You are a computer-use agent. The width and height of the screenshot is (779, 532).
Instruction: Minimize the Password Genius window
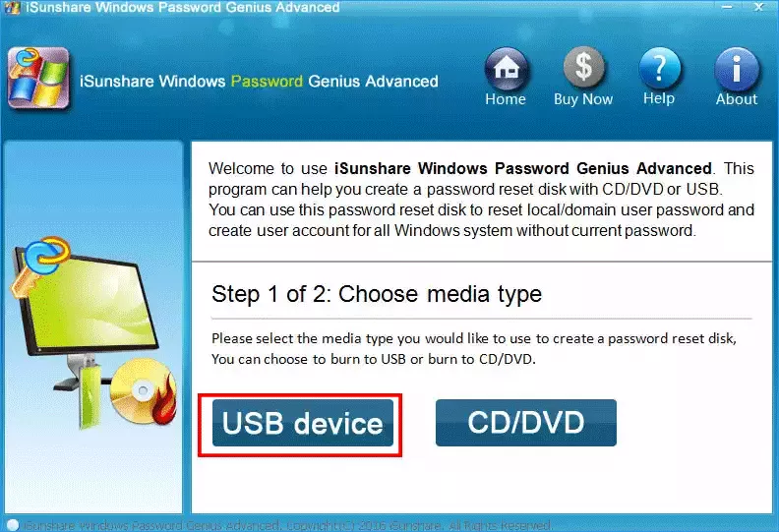click(727, 7)
